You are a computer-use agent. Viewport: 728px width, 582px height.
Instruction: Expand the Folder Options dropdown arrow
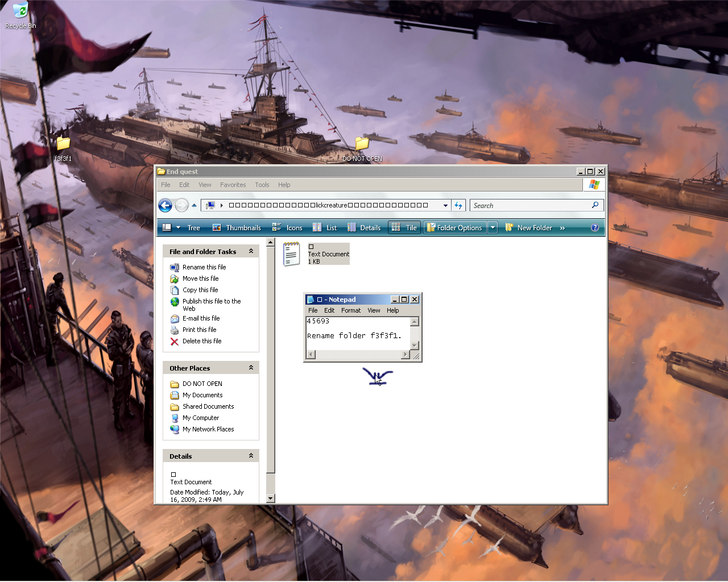[x=493, y=228]
